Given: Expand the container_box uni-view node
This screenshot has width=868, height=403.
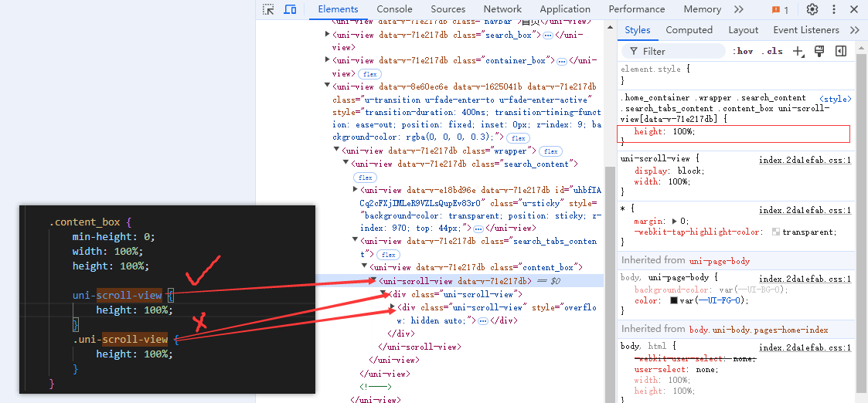Looking at the screenshot, I should [327, 60].
